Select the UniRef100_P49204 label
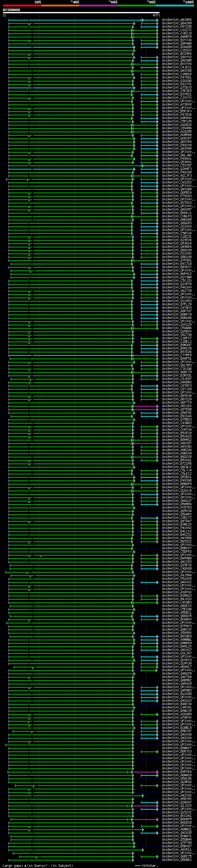This screenshot has width=197, height=868. tap(177, 145)
